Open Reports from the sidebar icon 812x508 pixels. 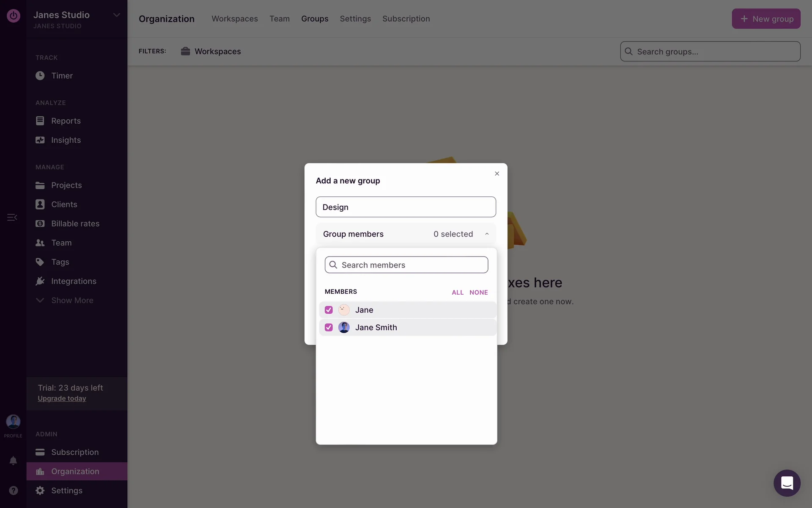click(40, 121)
